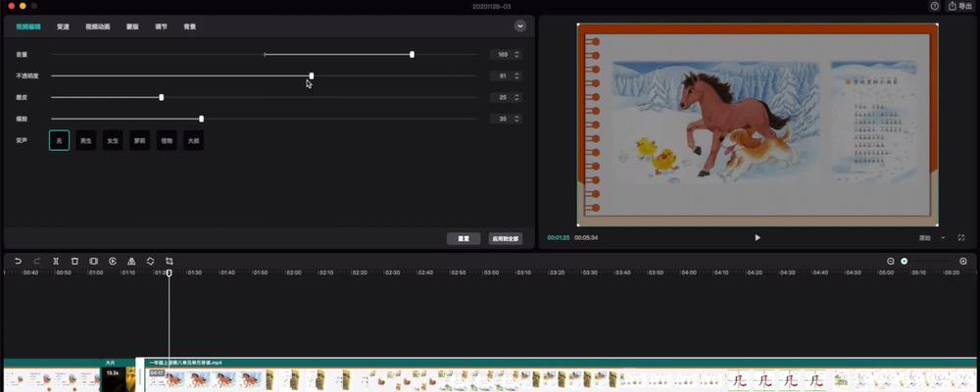Redo the undone edit
Image resolution: width=980 pixels, height=392 pixels.
[x=37, y=261]
